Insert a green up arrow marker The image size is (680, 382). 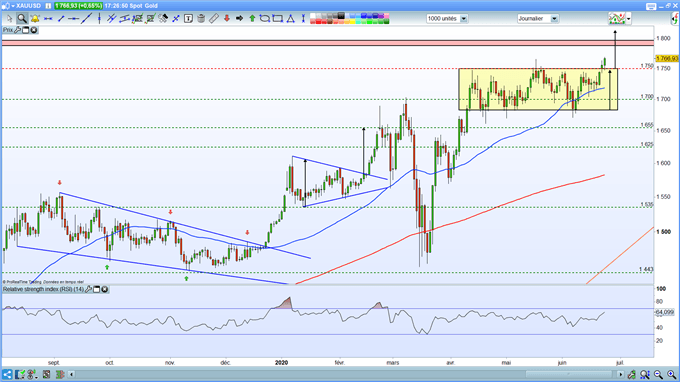coord(252,19)
